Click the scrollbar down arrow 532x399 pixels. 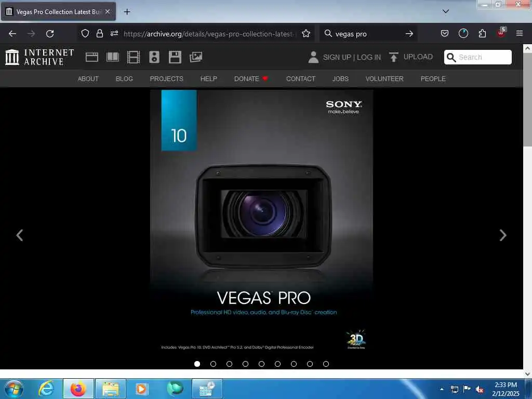pos(528,374)
